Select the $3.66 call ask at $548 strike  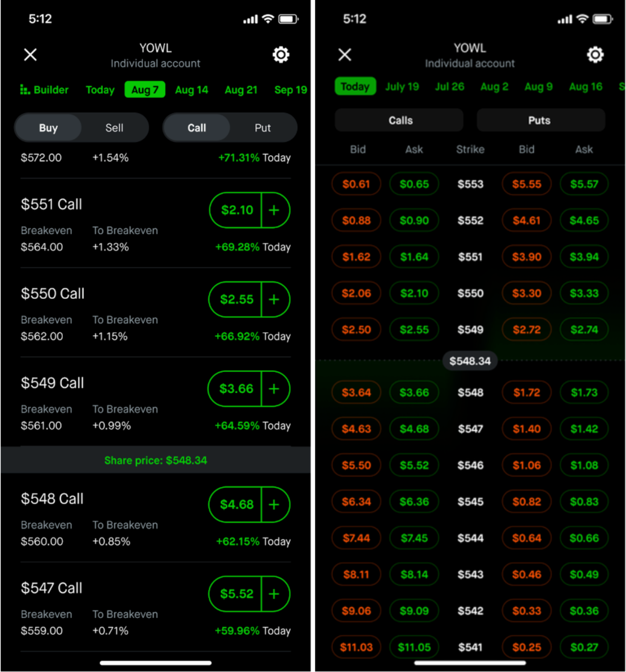[x=414, y=392]
